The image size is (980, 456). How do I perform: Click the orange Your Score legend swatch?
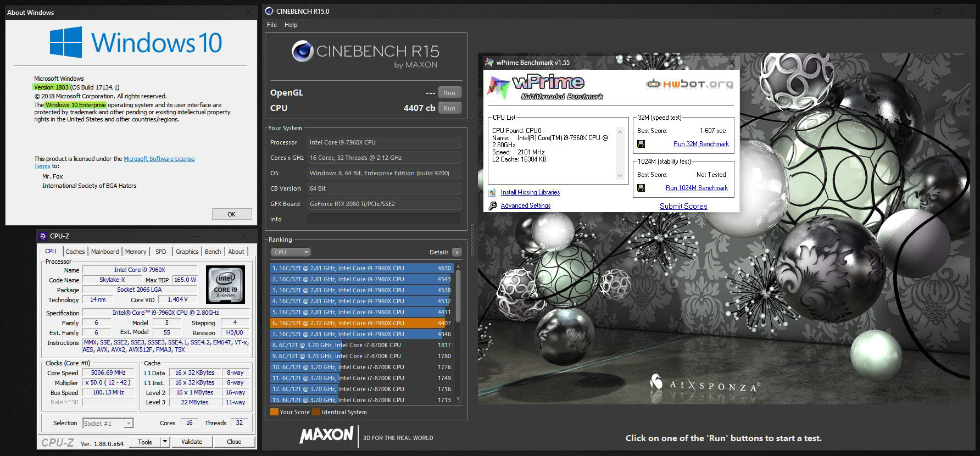274,412
